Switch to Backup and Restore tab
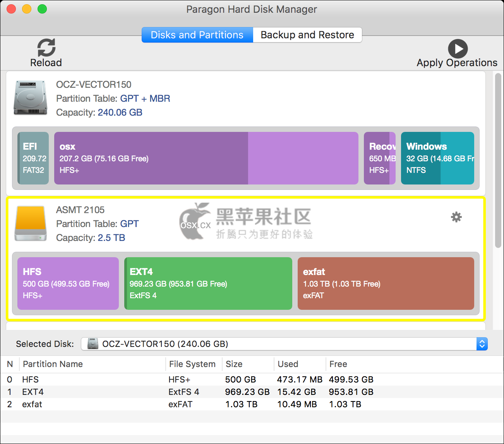504x444 pixels. click(307, 35)
